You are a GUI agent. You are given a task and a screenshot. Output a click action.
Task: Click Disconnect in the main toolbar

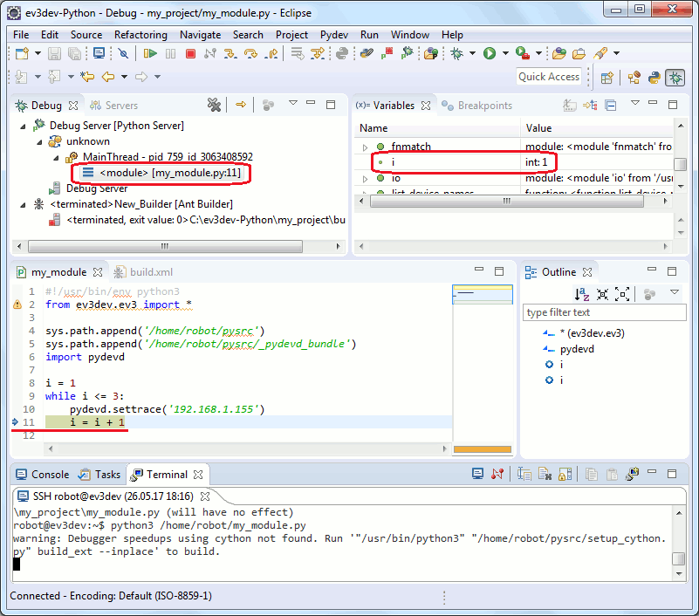tap(210, 53)
